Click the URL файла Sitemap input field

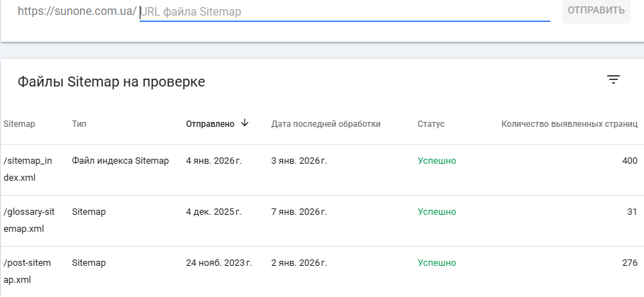point(345,11)
